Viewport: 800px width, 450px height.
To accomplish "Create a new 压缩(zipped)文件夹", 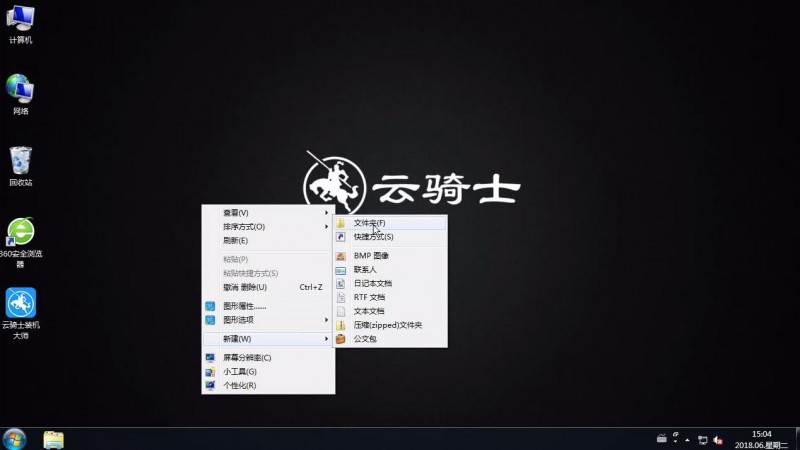I will (390, 325).
